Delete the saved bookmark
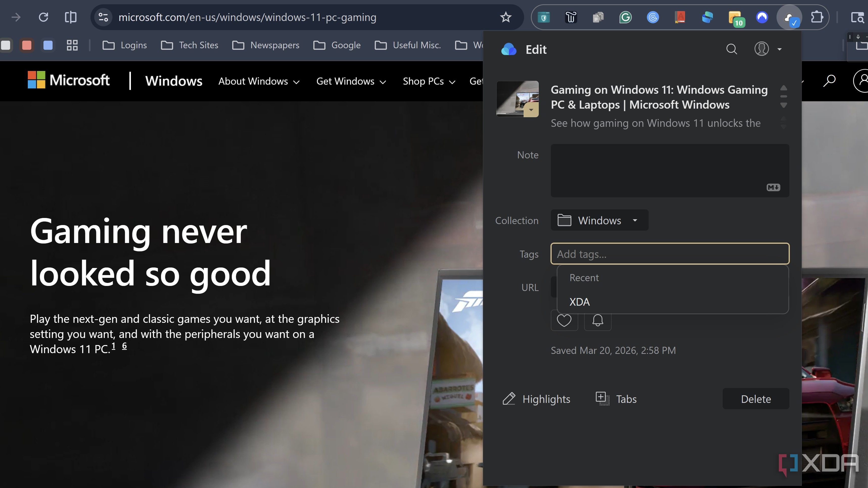 click(756, 399)
